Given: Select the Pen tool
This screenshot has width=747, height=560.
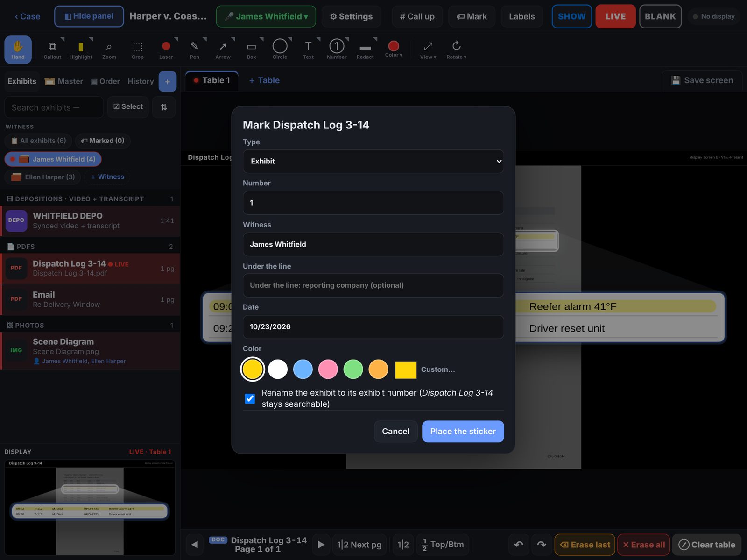Looking at the screenshot, I should 195,50.
